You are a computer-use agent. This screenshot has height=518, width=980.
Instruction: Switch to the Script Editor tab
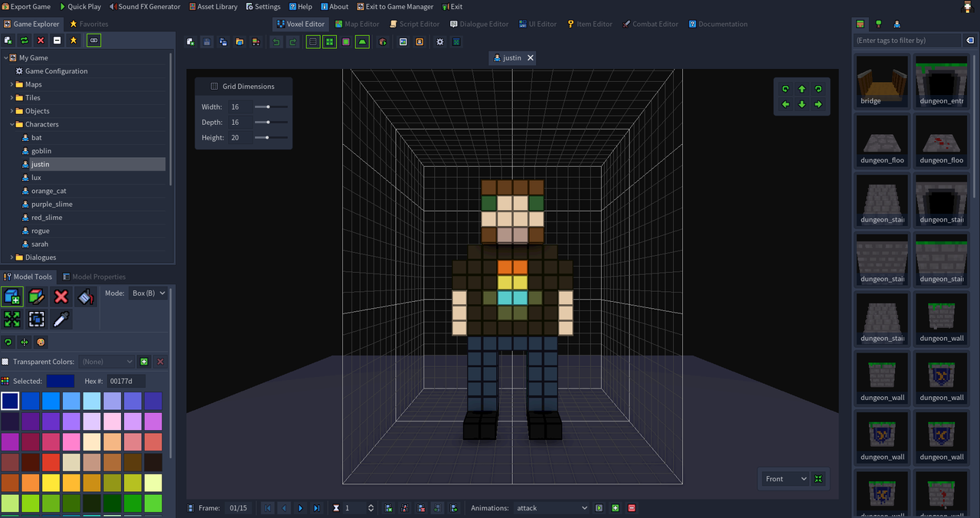(x=413, y=24)
